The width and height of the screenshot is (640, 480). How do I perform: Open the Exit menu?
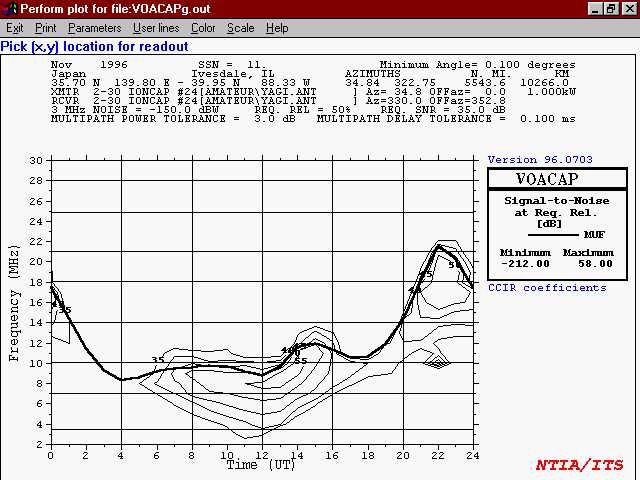pos(14,28)
